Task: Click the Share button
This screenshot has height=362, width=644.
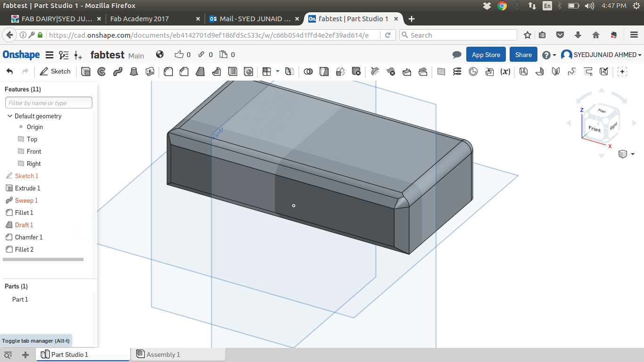Action: point(523,55)
